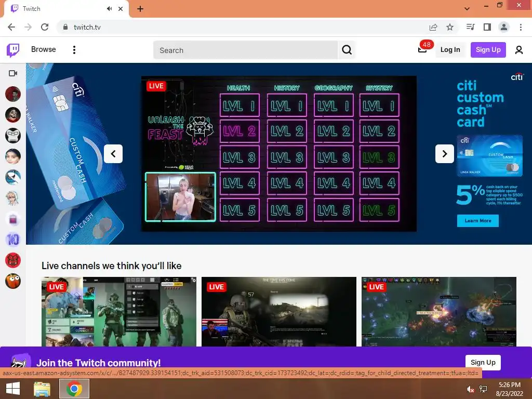Open the first sidebar channel avatar
Image resolution: width=532 pixels, height=399 pixels.
[x=13, y=94]
